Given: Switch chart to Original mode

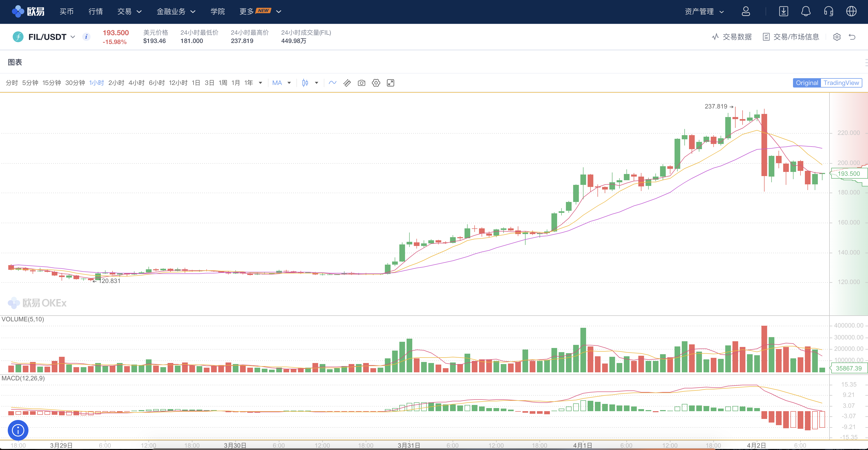Looking at the screenshot, I should point(807,83).
